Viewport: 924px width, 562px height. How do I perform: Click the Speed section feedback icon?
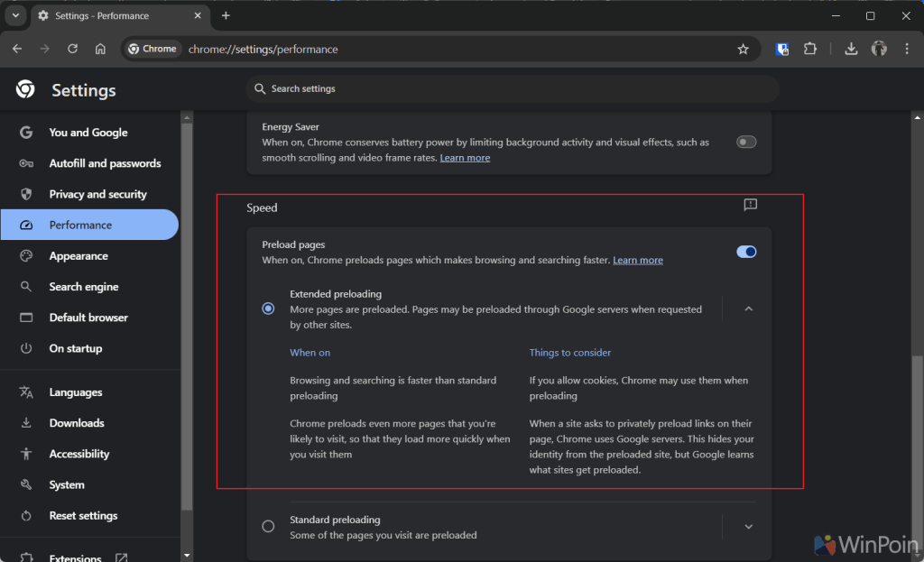pos(750,206)
